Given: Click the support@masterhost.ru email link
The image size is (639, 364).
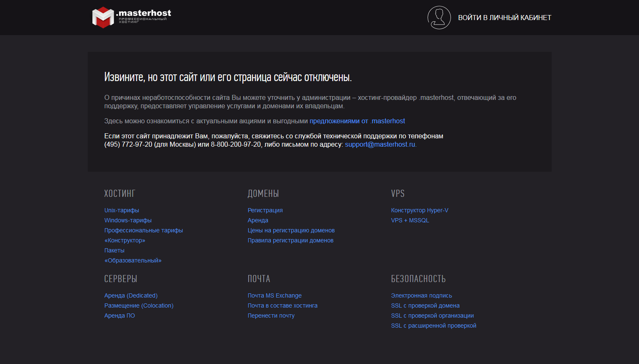Looking at the screenshot, I should point(380,145).
